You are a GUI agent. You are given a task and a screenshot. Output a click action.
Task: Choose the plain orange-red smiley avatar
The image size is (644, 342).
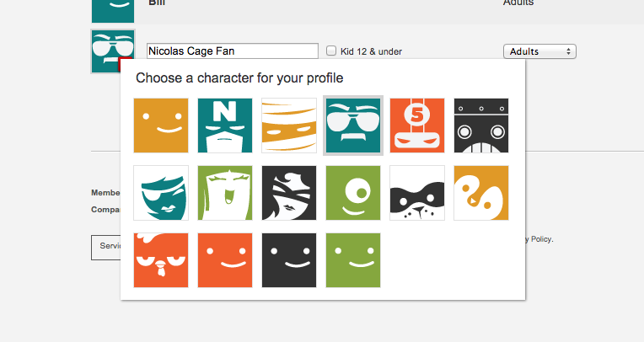225,260
